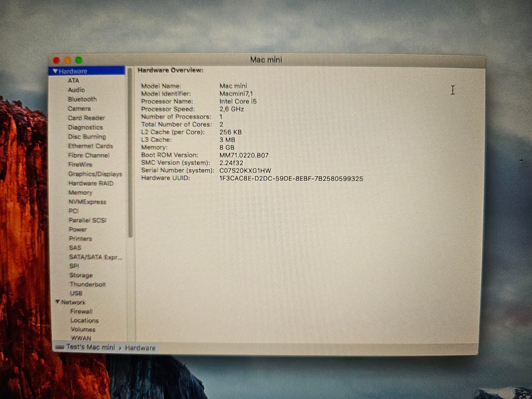Select NVMExpress in the sidebar

click(88, 202)
